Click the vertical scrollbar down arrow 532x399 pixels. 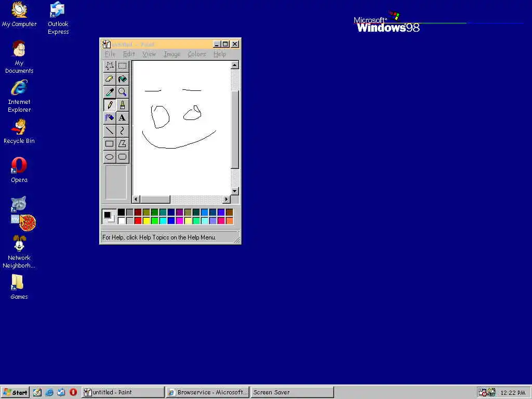[x=235, y=191]
